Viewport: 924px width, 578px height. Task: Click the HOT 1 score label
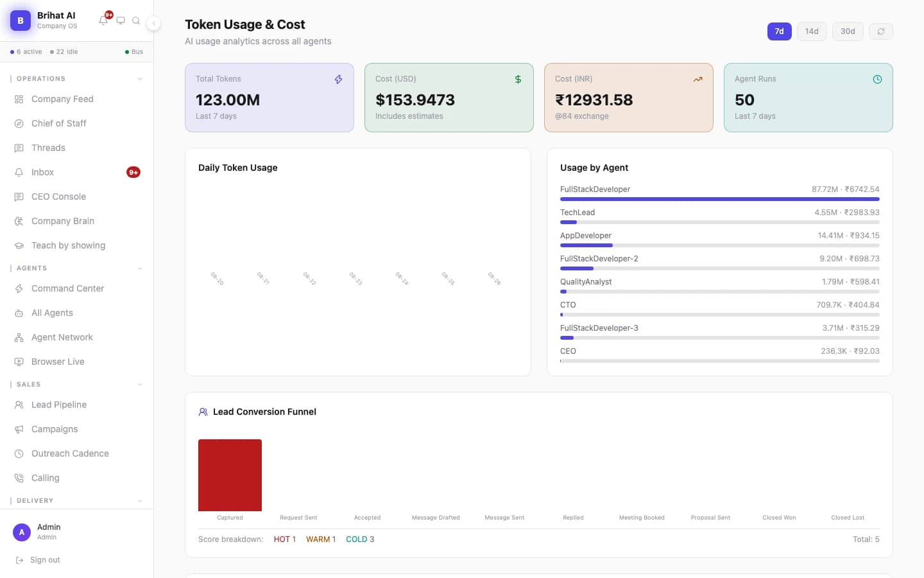(285, 539)
